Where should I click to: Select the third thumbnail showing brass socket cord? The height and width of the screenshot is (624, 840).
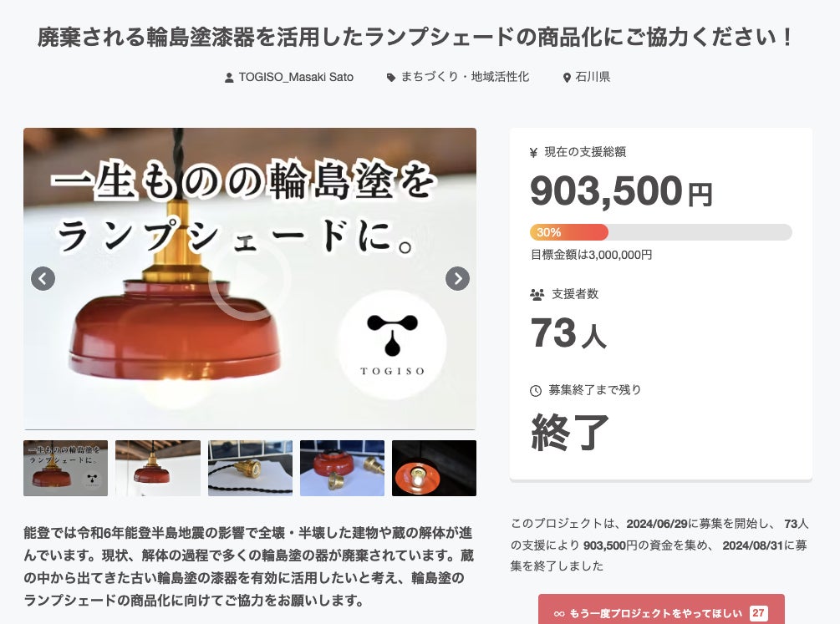[250, 468]
